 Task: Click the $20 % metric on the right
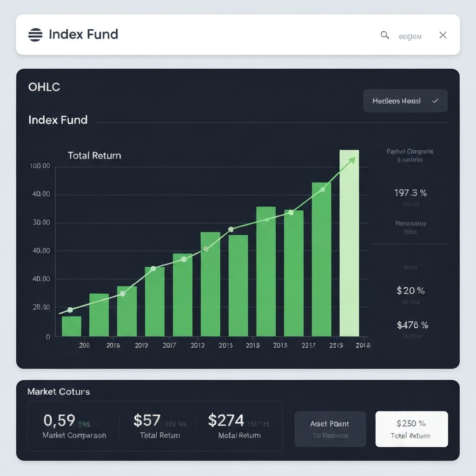410,291
